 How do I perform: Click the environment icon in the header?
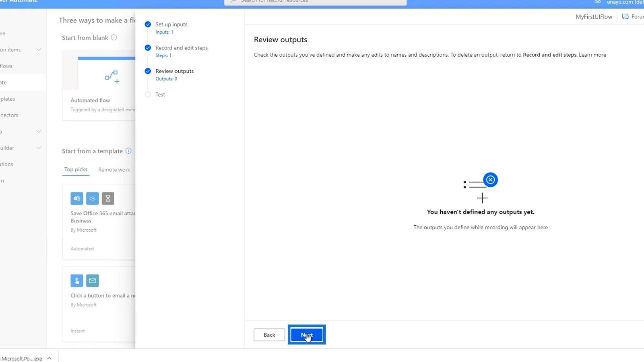(x=598, y=2)
